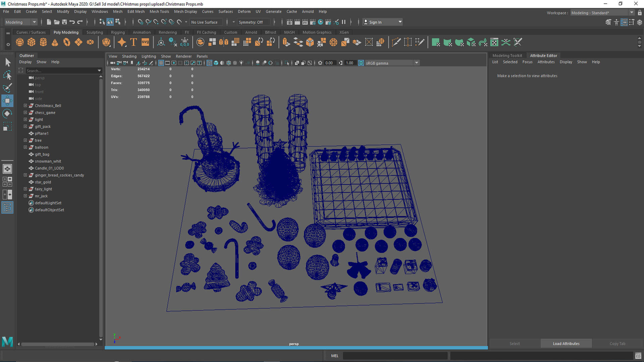Open the sRGB gamma dropdown
This screenshot has height=362, width=644.
392,63
